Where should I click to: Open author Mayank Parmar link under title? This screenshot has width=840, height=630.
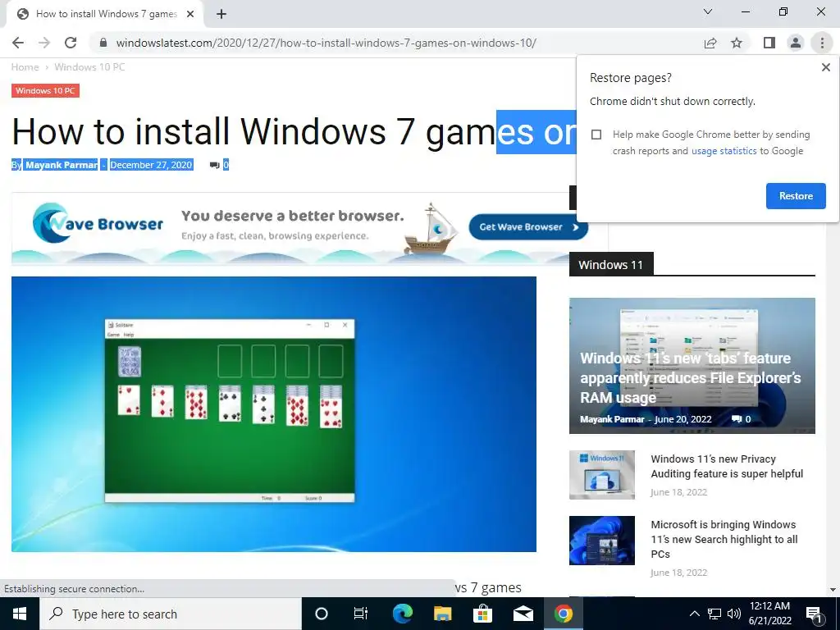[62, 165]
